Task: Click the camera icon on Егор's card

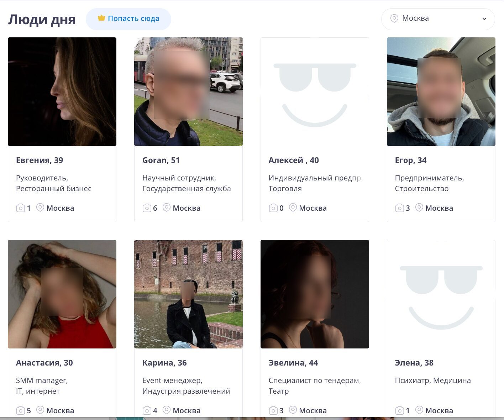Action: (400, 208)
